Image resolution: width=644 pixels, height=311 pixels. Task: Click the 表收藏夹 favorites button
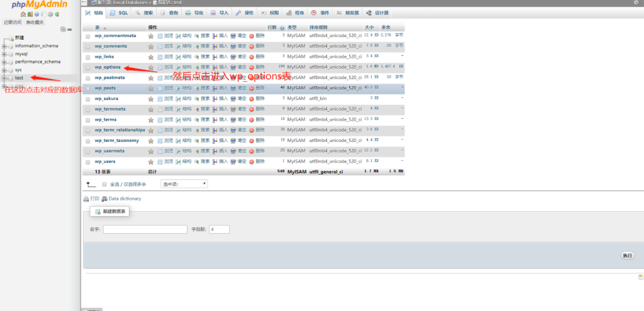coord(35,22)
